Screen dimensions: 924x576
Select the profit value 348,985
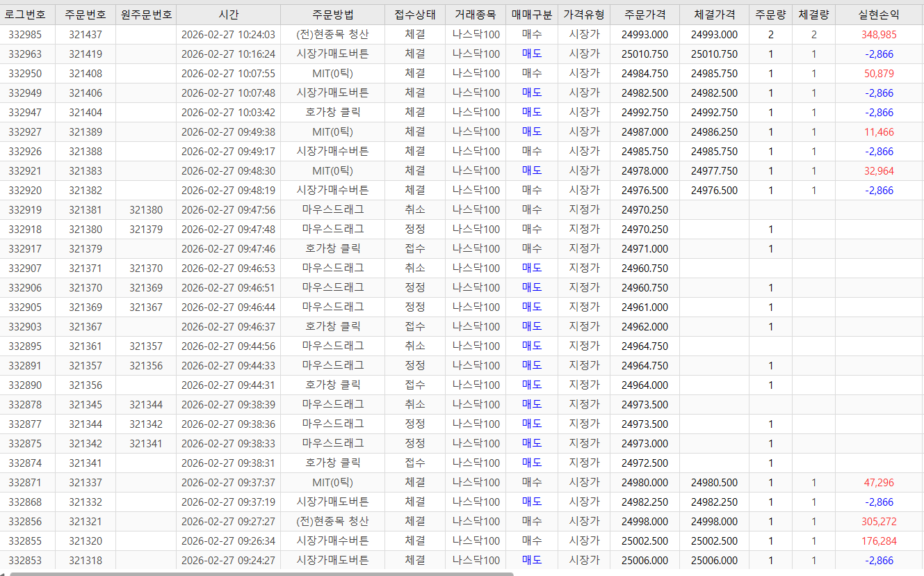point(879,34)
